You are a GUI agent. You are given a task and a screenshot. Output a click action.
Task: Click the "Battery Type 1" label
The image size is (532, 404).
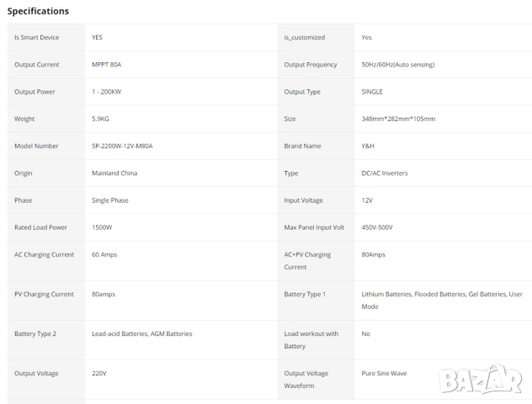tap(305, 295)
